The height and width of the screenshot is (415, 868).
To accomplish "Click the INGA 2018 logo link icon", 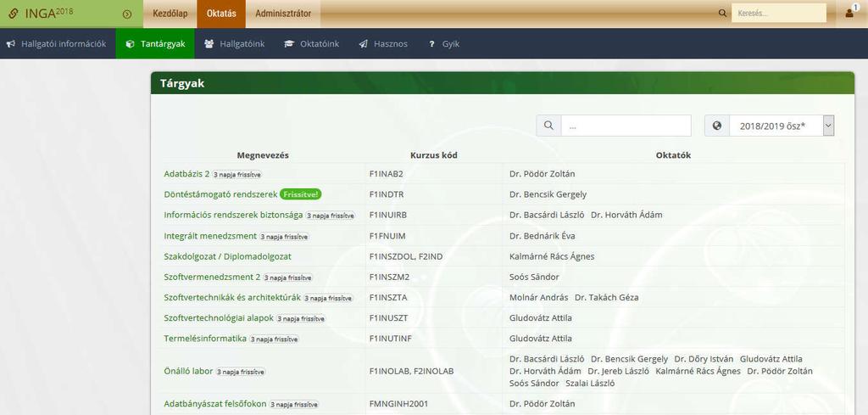I will [x=14, y=14].
